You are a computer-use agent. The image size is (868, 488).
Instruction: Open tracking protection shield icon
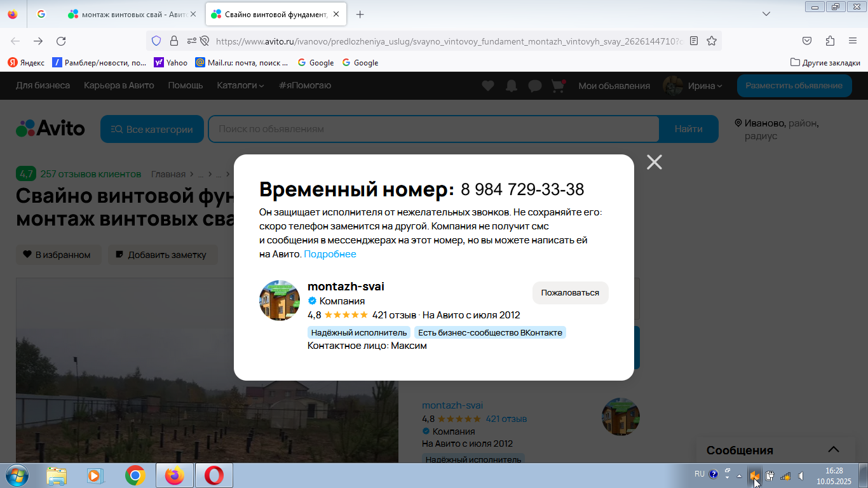[156, 41]
